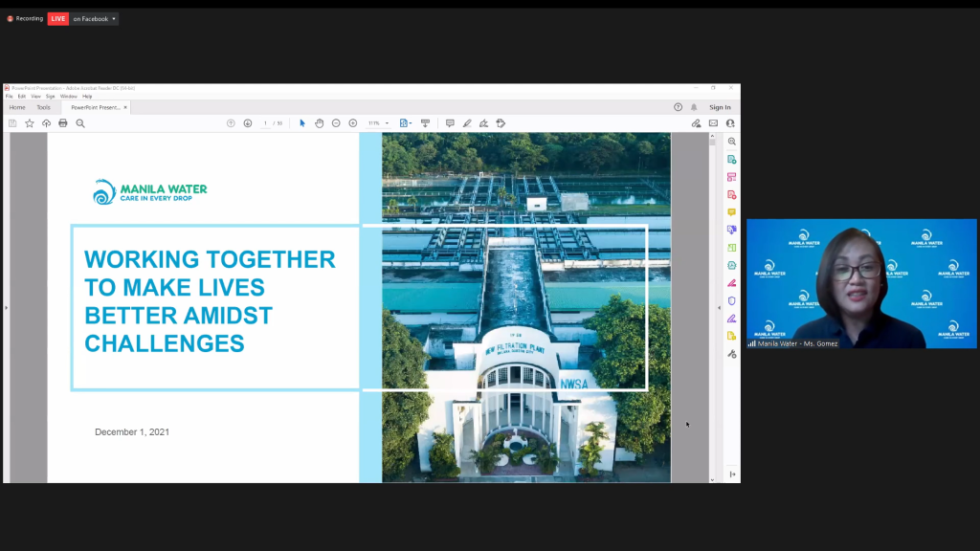980x551 pixels.
Task: Send file by email envelope icon
Action: pos(713,123)
